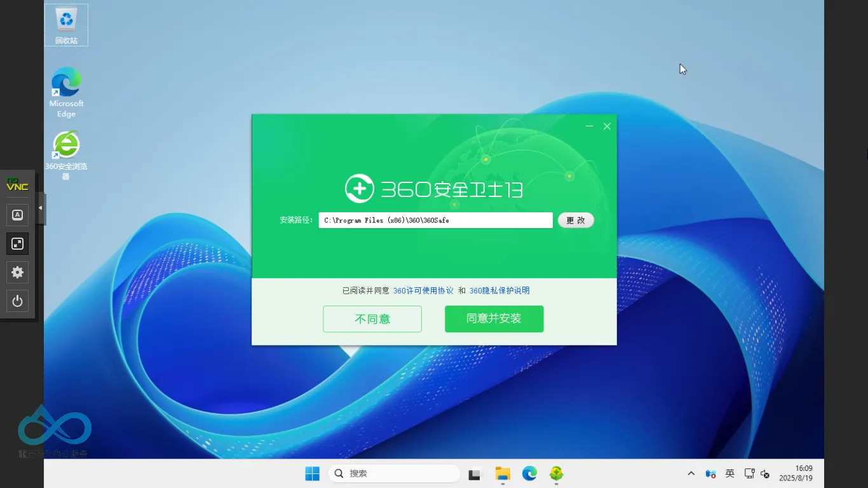The image size is (868, 488).
Task: Open Edge from the taskbar
Action: pos(529,473)
